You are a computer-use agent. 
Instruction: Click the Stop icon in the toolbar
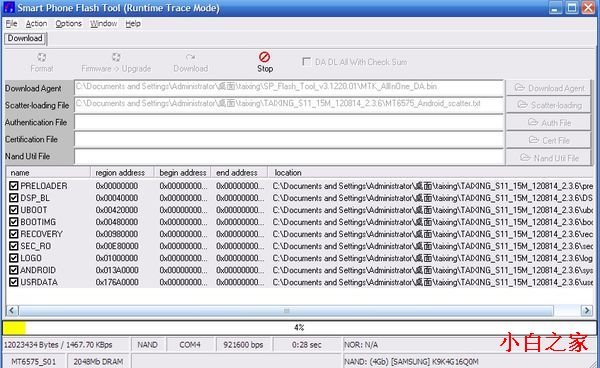[x=264, y=57]
